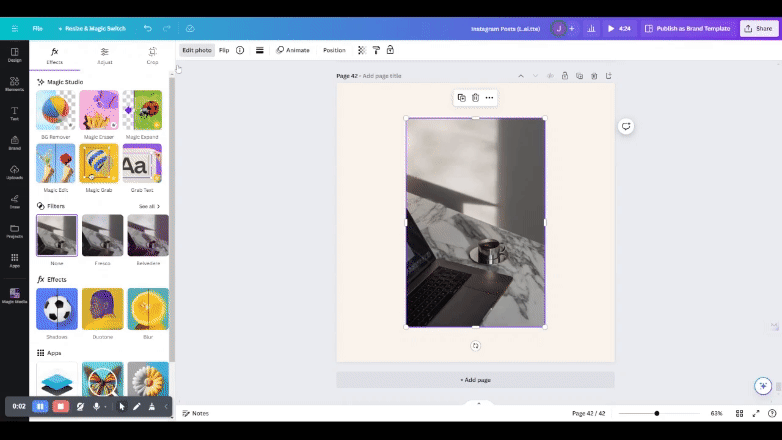This screenshot has width=782, height=440.
Task: Click the Share button
Action: click(x=759, y=29)
